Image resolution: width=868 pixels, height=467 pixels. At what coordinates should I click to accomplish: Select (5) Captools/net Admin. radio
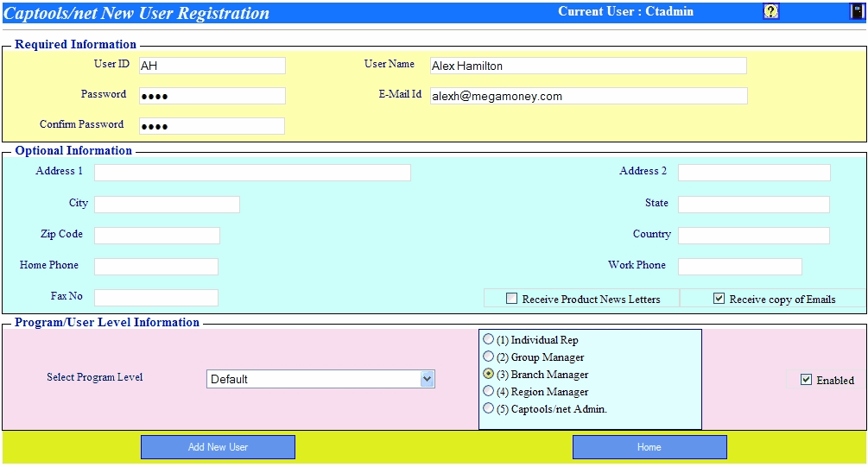pyautogui.click(x=488, y=408)
